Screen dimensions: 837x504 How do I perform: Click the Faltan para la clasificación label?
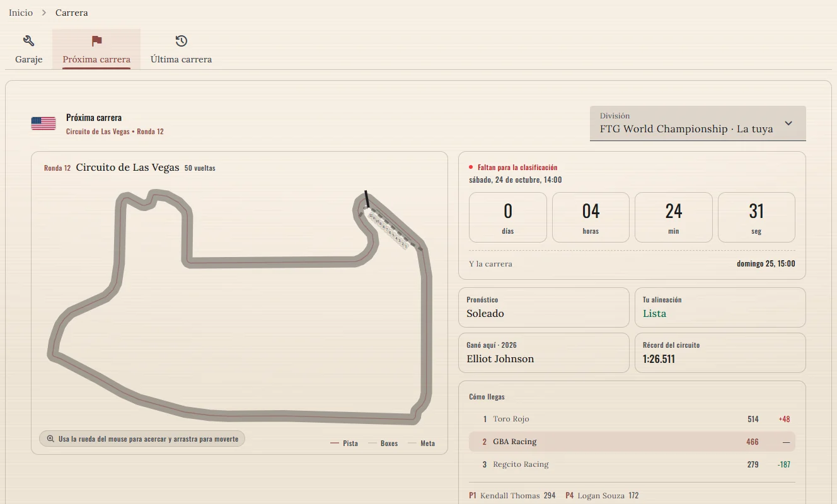517,168
